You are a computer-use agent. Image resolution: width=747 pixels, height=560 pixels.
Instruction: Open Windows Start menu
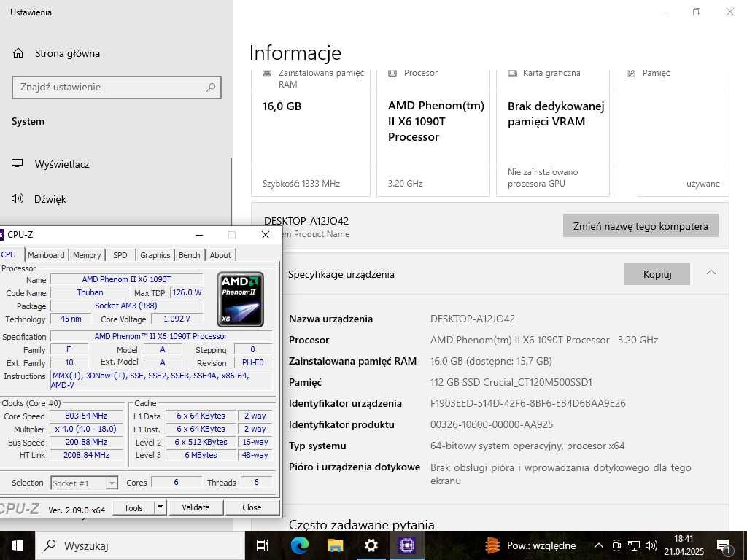tap(18, 545)
